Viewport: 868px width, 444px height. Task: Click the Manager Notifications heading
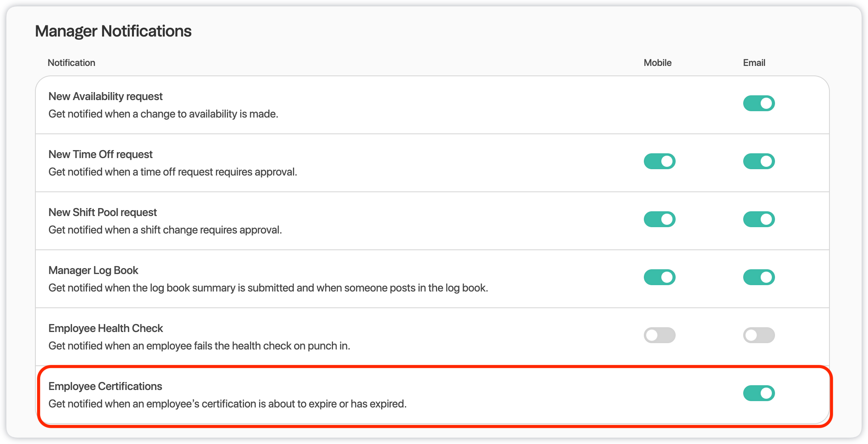pos(113,31)
